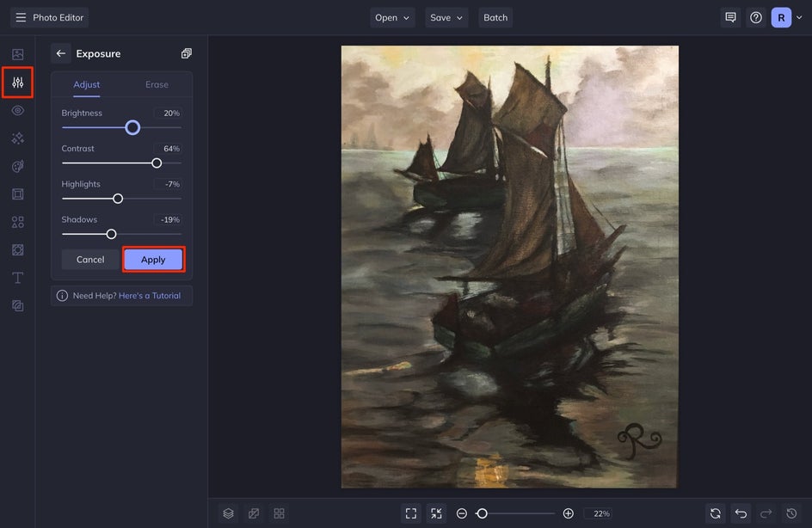Go back from the Exposure panel
This screenshot has width=812, height=528.
(x=60, y=53)
